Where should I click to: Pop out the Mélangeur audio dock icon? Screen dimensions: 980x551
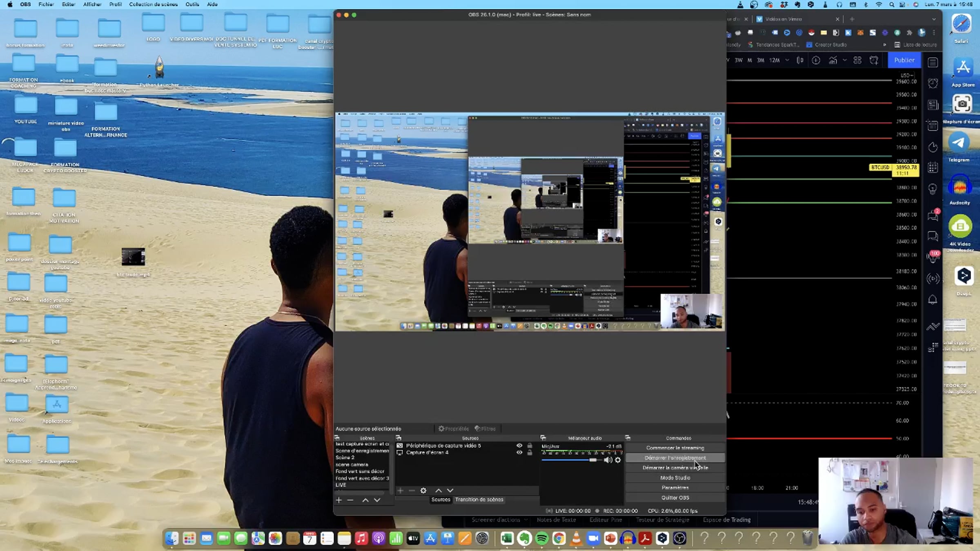tap(543, 438)
